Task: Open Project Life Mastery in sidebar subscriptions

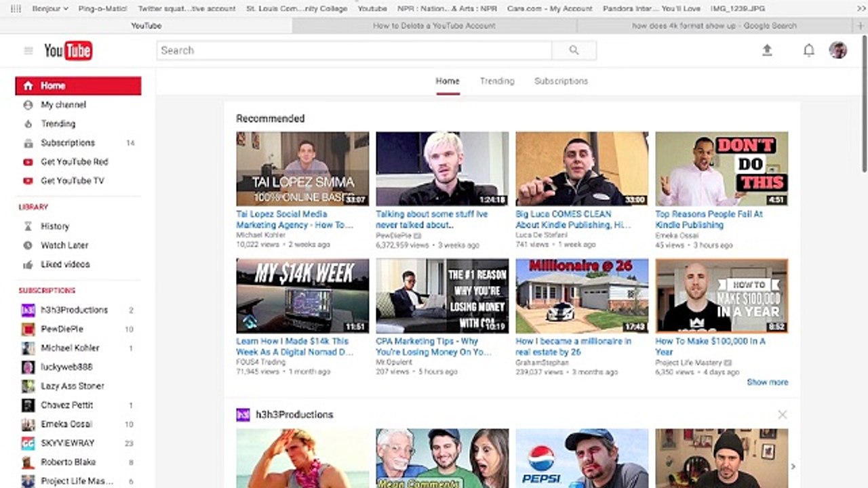Action: click(x=79, y=481)
